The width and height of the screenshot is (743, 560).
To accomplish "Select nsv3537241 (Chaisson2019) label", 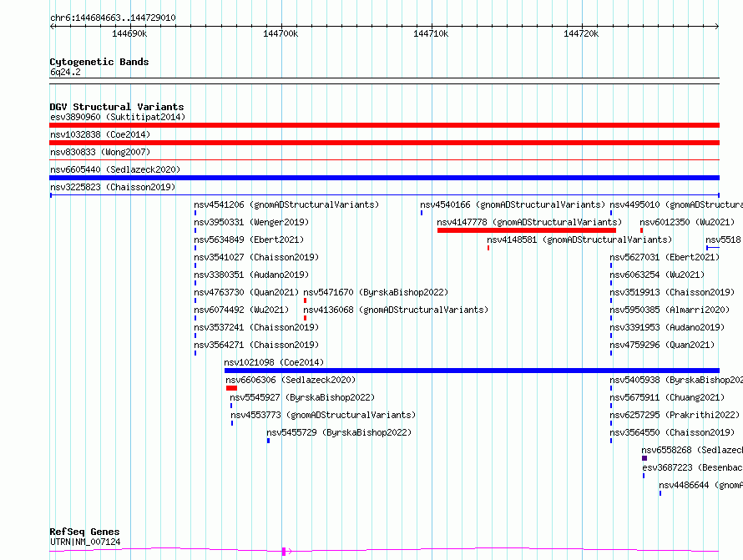I will pyautogui.click(x=256, y=327).
